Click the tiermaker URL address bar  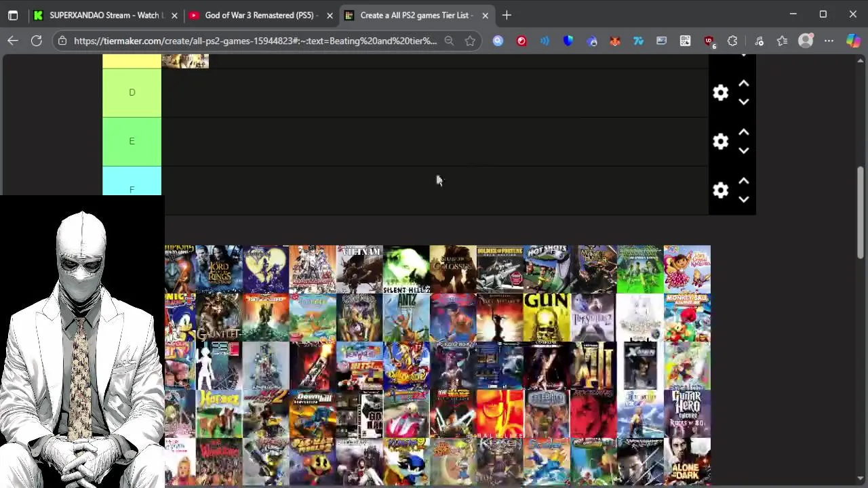(x=255, y=41)
